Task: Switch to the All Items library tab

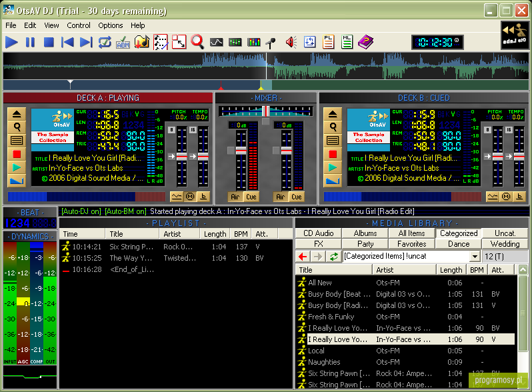Action: (x=411, y=233)
